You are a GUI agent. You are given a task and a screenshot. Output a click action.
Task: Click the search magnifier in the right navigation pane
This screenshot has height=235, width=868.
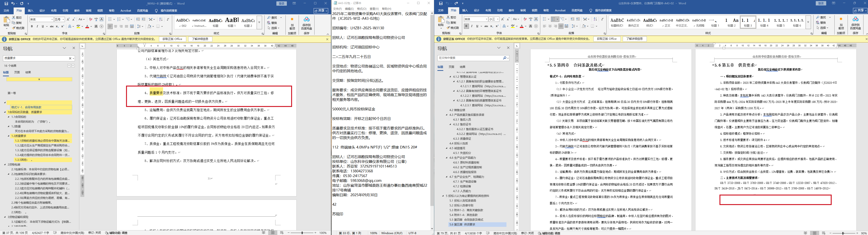[504, 58]
